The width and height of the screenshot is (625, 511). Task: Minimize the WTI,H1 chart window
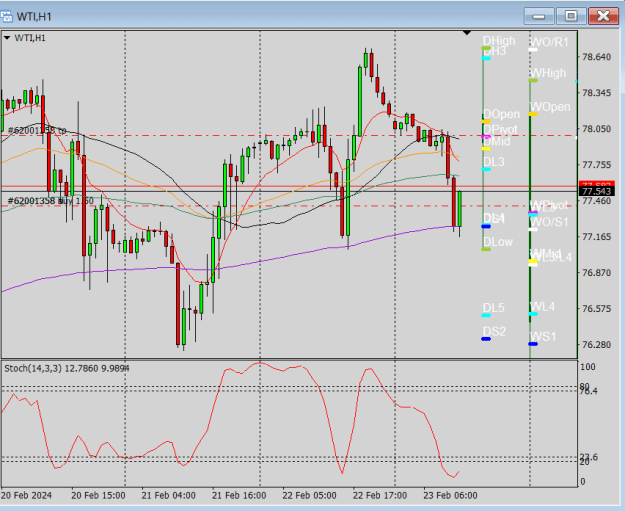(539, 16)
